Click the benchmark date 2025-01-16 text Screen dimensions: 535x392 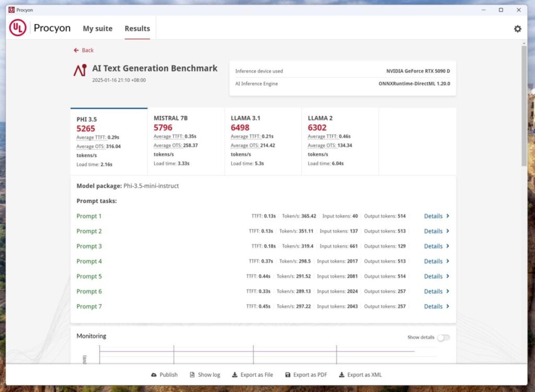[119, 80]
